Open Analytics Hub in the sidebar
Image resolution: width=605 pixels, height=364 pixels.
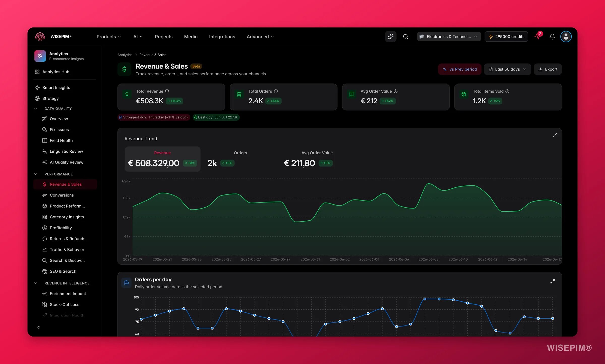[x=65, y=72]
